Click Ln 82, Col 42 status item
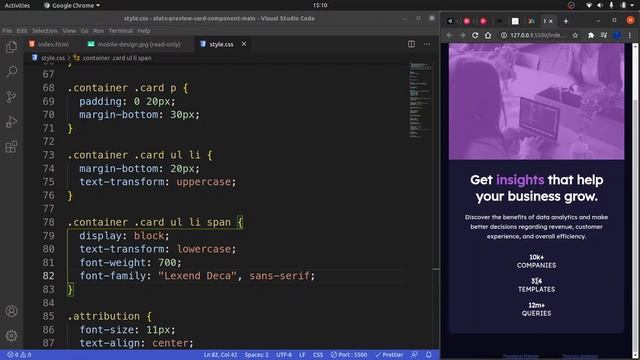The image size is (640, 360). pos(220,355)
